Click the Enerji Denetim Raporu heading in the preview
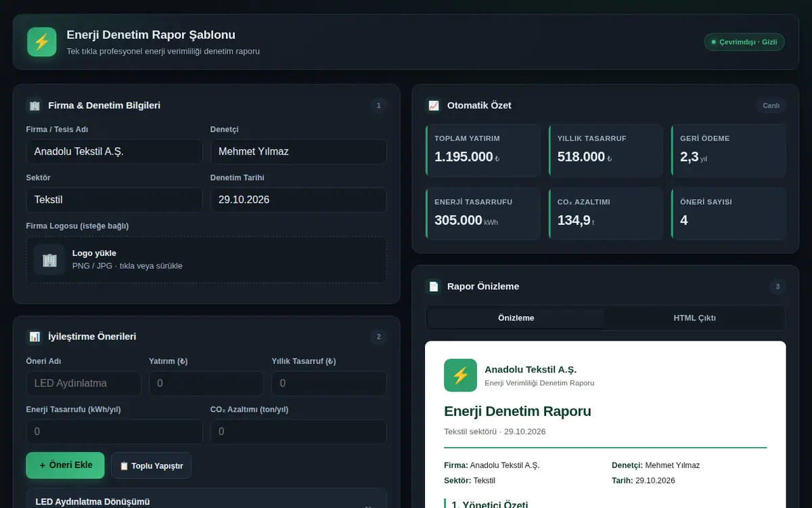The image size is (812, 508). (x=518, y=411)
